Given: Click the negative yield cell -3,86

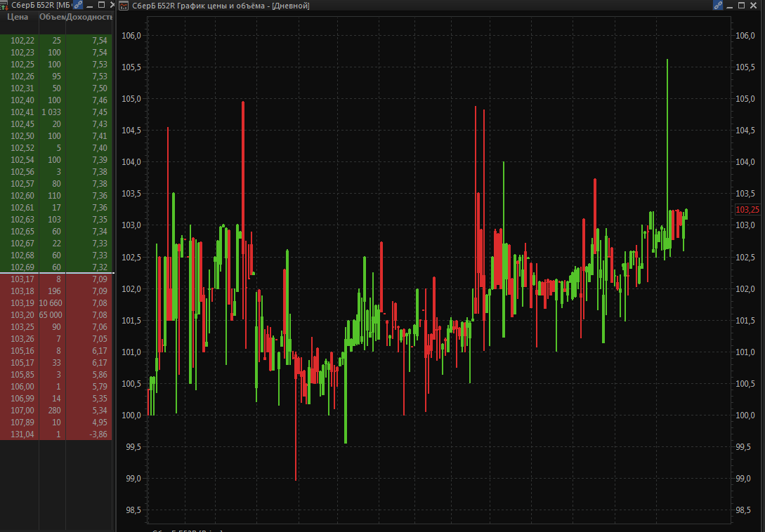Looking at the screenshot, I should [98, 435].
